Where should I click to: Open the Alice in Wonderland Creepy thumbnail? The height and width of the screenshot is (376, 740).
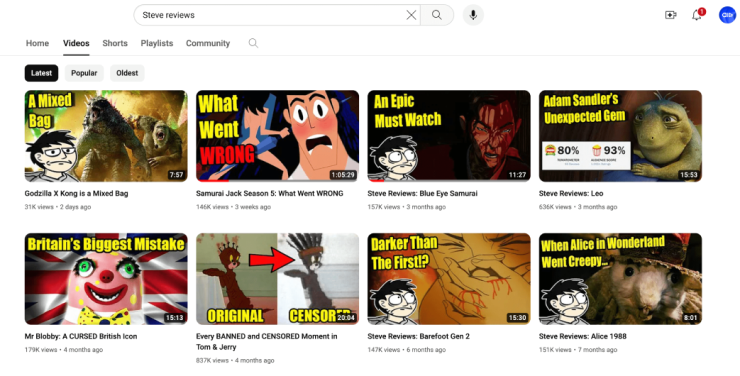coord(620,279)
